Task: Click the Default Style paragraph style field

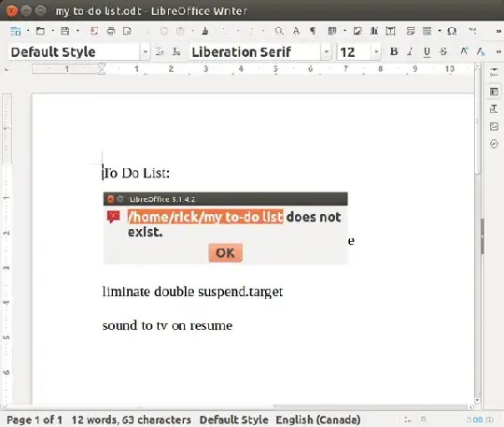Action: [74, 51]
